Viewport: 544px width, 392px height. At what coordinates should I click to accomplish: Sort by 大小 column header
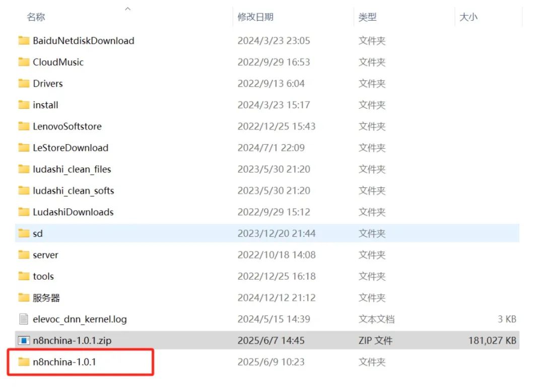click(x=468, y=17)
